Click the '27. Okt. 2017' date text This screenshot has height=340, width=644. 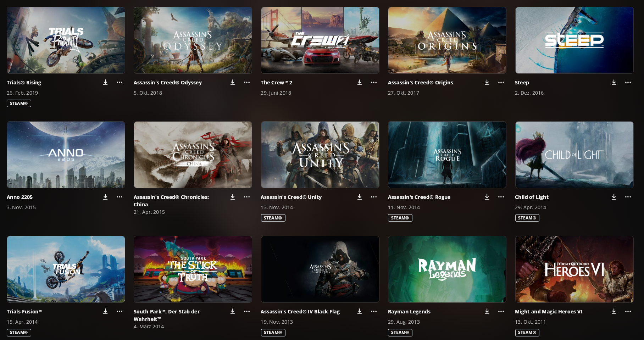(x=404, y=93)
